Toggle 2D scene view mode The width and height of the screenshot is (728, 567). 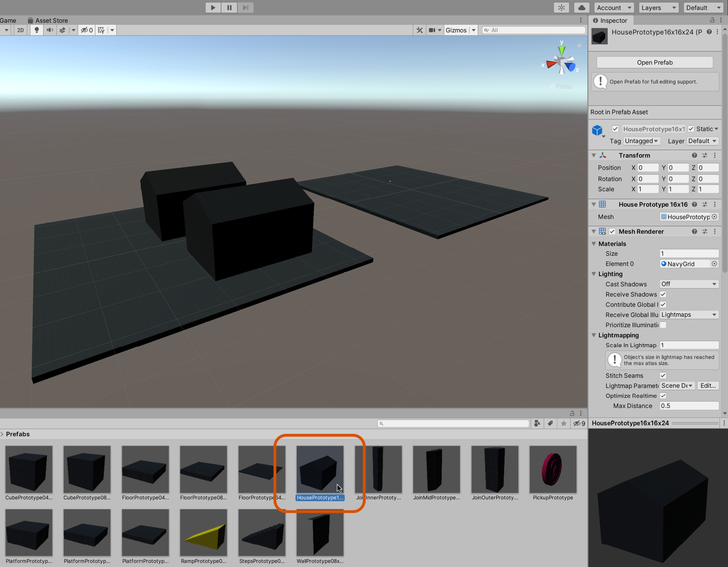click(20, 30)
